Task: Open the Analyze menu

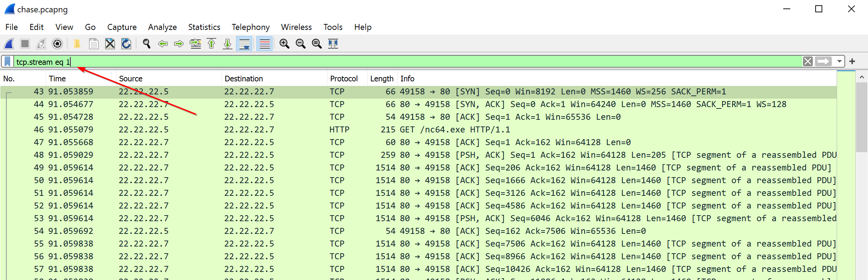Action: pyautogui.click(x=162, y=27)
